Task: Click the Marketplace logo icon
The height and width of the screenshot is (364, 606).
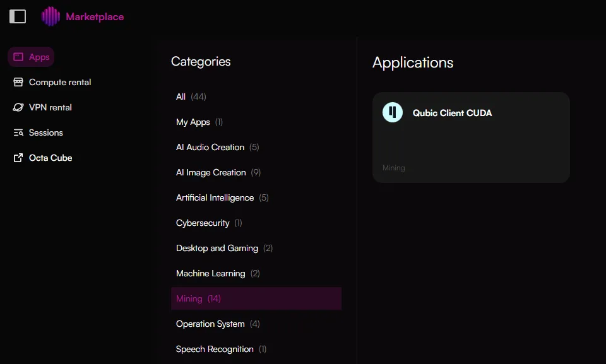Action: [x=50, y=16]
